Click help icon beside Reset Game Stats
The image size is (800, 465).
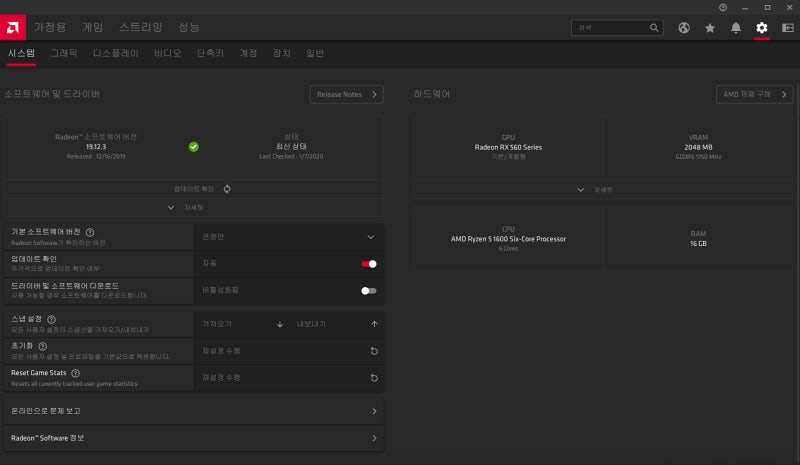pyautogui.click(x=76, y=373)
